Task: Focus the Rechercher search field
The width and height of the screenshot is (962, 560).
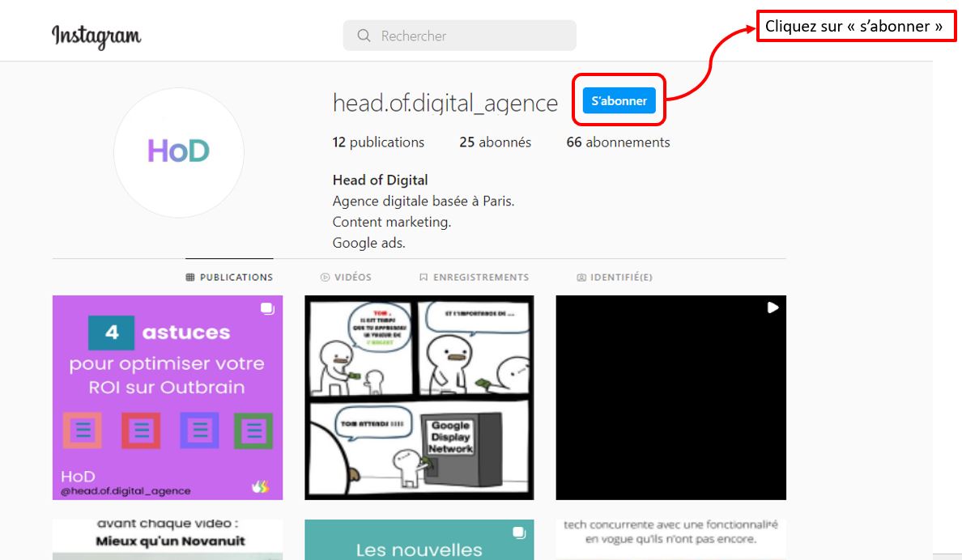Action: pyautogui.click(x=459, y=36)
